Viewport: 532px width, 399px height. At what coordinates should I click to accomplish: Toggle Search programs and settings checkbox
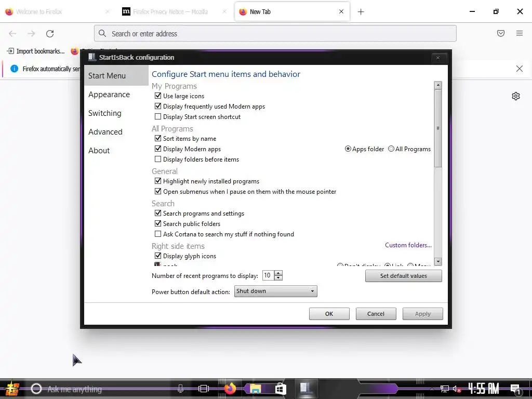pos(158,213)
